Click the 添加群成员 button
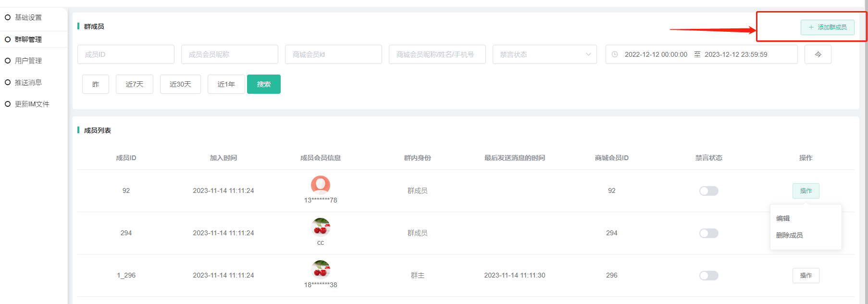The width and height of the screenshot is (868, 304). click(x=827, y=27)
